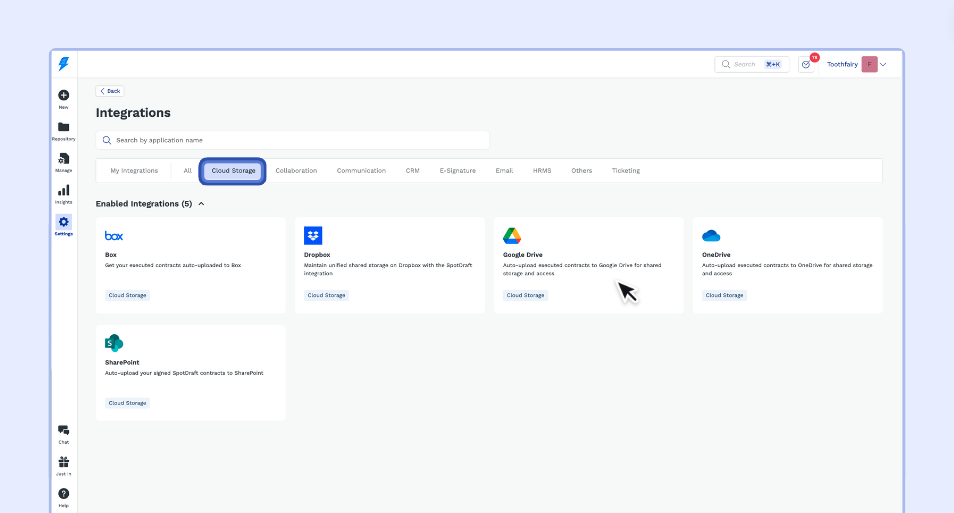This screenshot has width=954, height=513.
Task: Open the SharePoint integration title
Action: pos(122,363)
